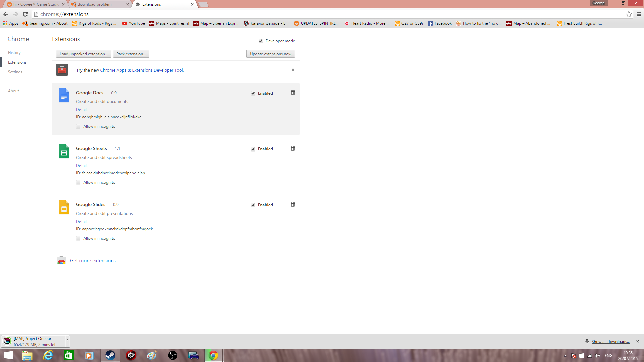Open new tab button

(x=203, y=4)
